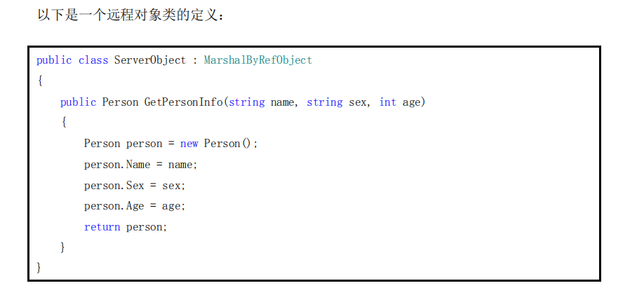Click the public keyword before class
This screenshot has height=288, width=644.
pyautogui.click(x=54, y=60)
